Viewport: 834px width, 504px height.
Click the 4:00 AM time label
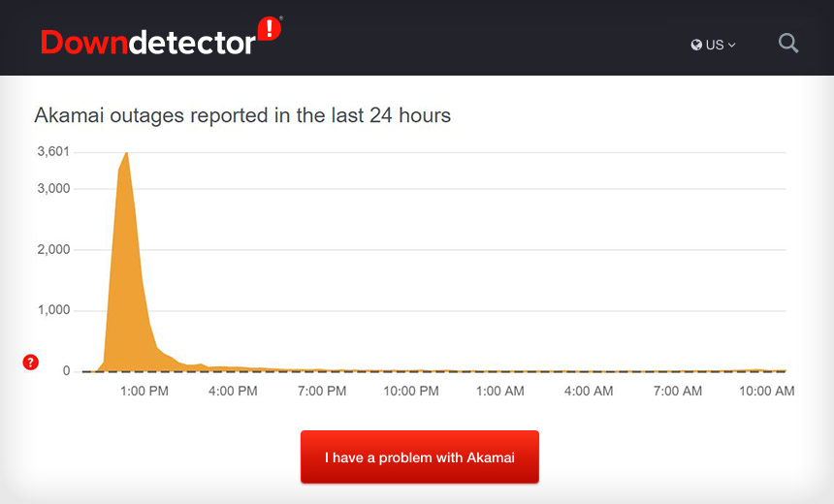(x=589, y=392)
